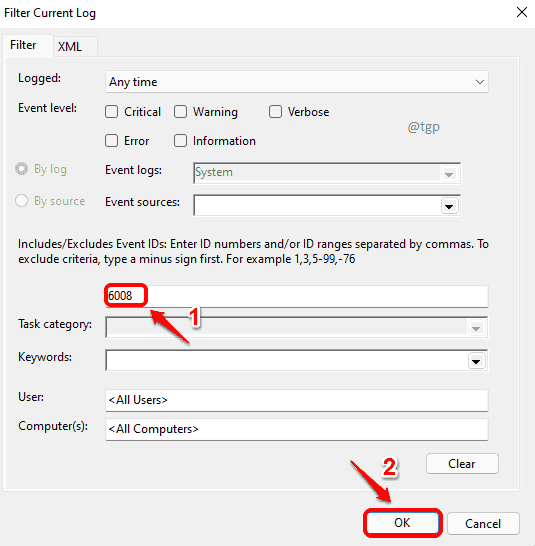Image resolution: width=535 pixels, height=546 pixels.
Task: Select the By log radio button
Action: [x=21, y=169]
